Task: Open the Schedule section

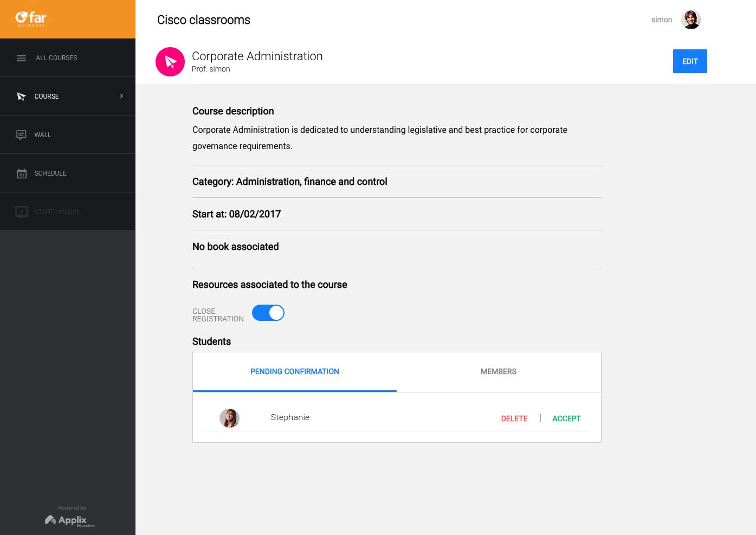Action: pyautogui.click(x=68, y=173)
